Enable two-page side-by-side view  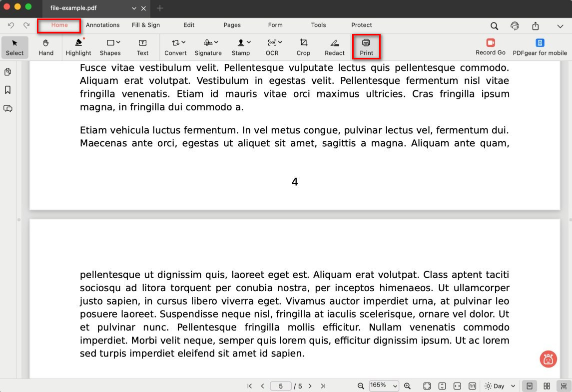point(547,386)
